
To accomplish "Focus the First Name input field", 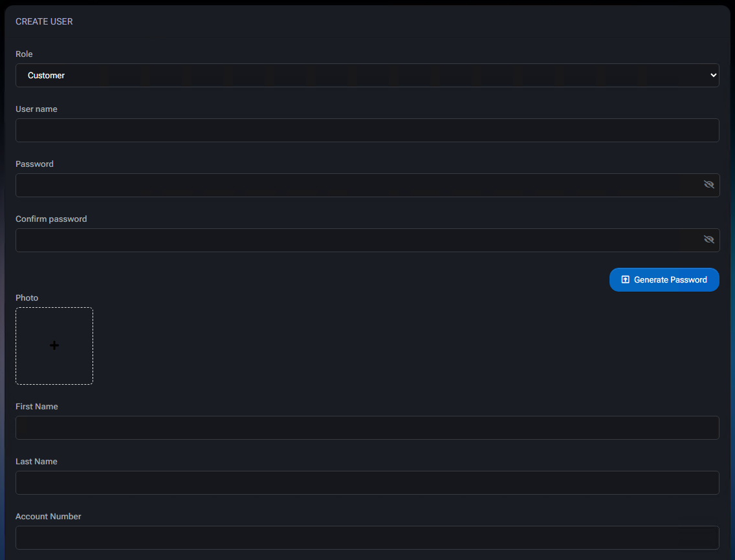I will point(367,428).
